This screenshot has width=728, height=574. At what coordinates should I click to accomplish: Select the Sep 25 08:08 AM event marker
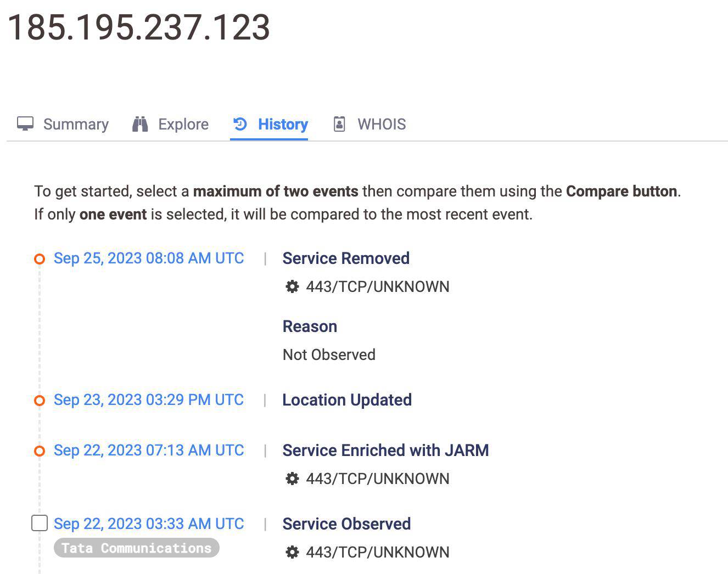40,259
